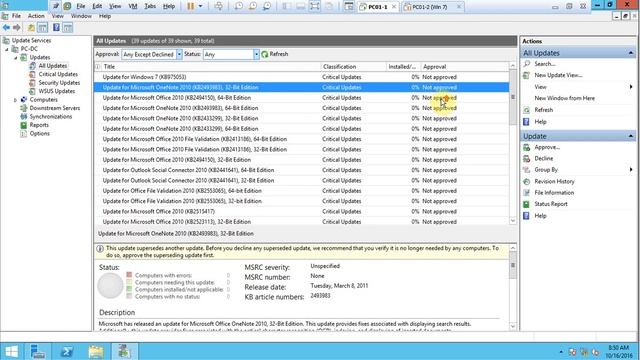Click the Windows Start button
Image resolution: width=640 pixels, height=360 pixels.
click(x=11, y=351)
